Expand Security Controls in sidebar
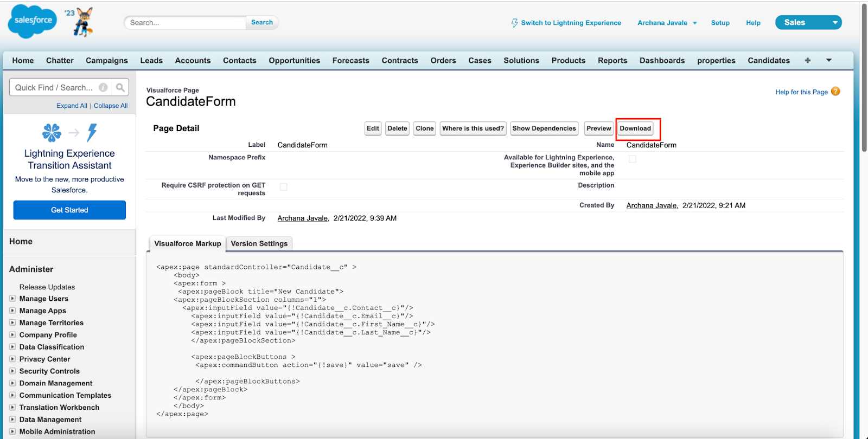 click(x=12, y=371)
